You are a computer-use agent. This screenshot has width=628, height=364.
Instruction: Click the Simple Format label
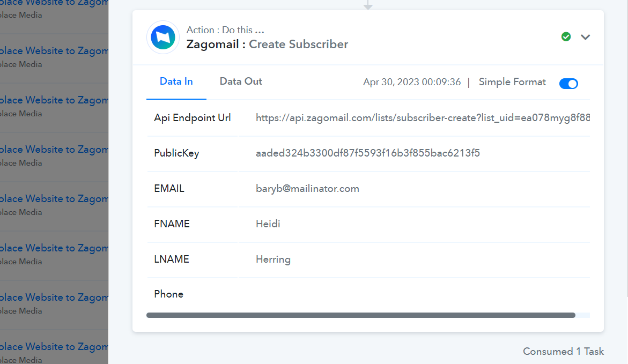click(x=512, y=81)
